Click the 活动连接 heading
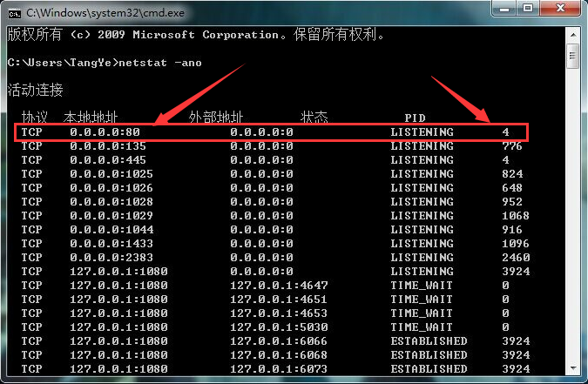The image size is (588, 384). pyautogui.click(x=35, y=90)
